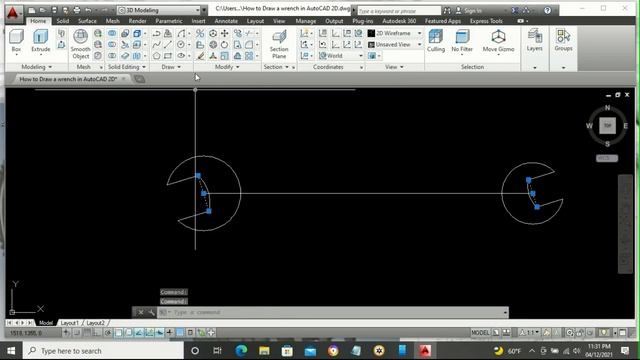640x360 pixels.
Task: Select the Rectangle tool in Draw panel
Action: coord(167,56)
